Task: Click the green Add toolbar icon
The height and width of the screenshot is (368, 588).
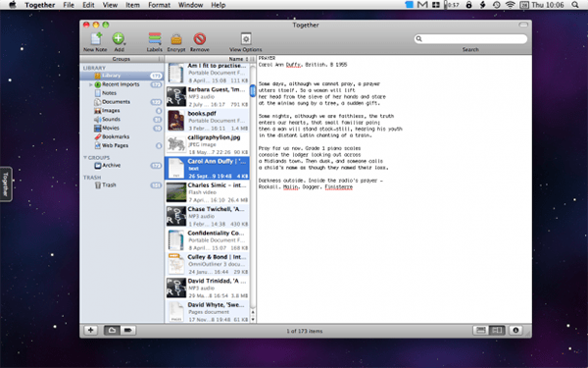Action: 119,38
